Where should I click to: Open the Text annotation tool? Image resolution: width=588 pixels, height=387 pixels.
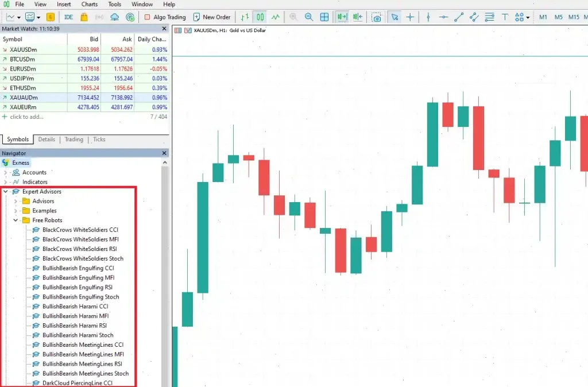coord(505,17)
